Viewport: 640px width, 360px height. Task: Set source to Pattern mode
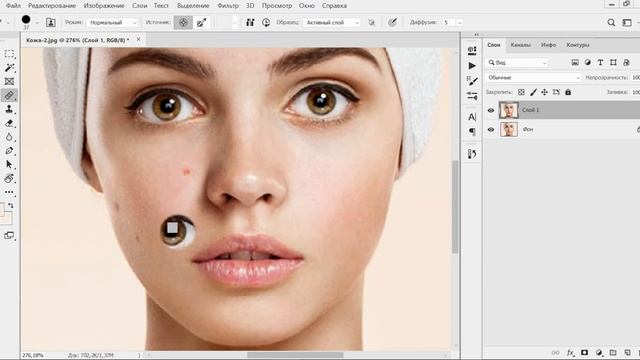202,22
